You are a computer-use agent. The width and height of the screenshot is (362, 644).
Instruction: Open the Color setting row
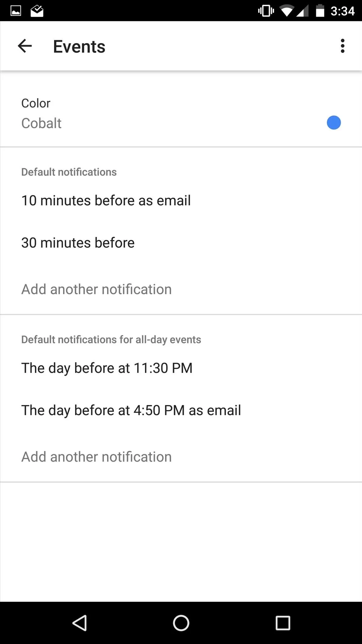pos(181,113)
